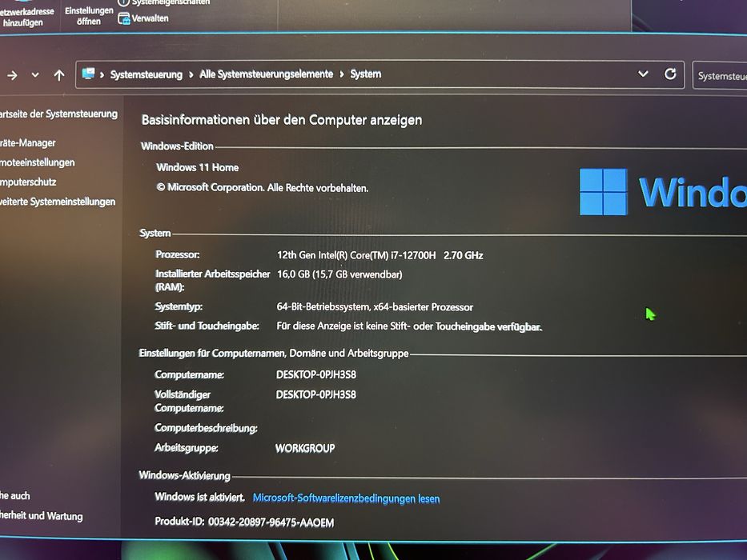Viewport: 747px width, 560px height.
Task: Click Microsoft Corporation copyright line
Action: [x=262, y=188]
